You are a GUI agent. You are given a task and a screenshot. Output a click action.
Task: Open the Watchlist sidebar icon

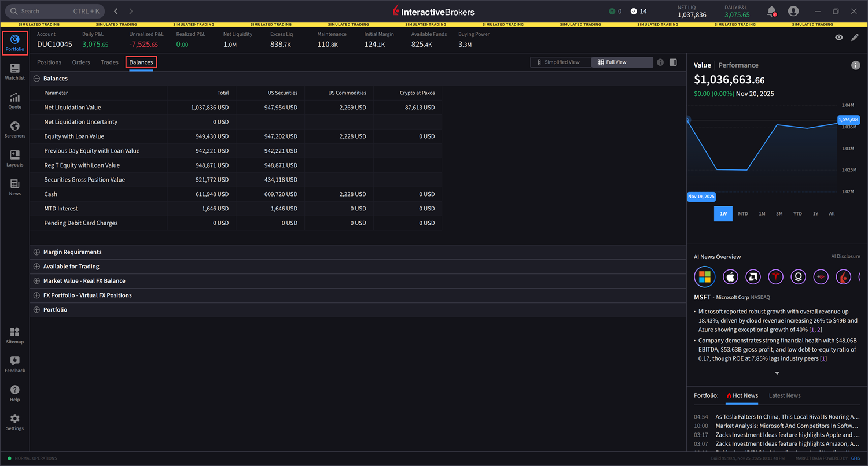click(14, 72)
